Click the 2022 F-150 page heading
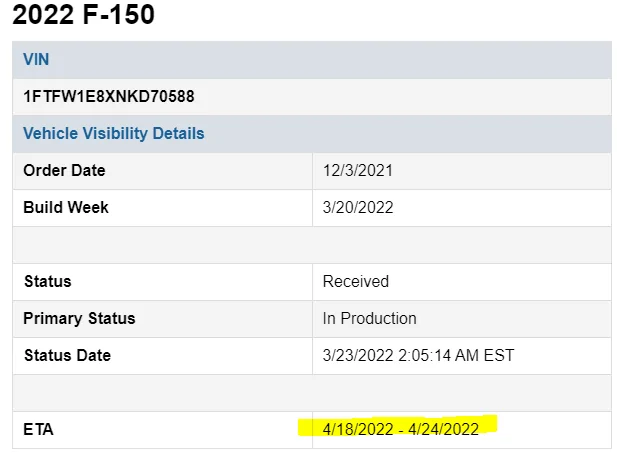617x456 pixels. 83,15
